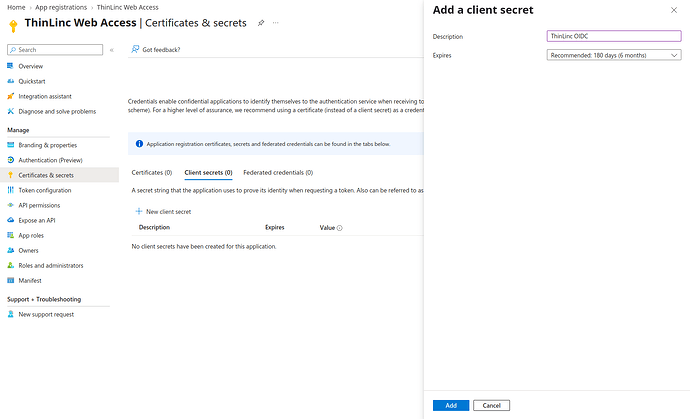Click the Owners people icon
The width and height of the screenshot is (690, 419).
[11, 250]
